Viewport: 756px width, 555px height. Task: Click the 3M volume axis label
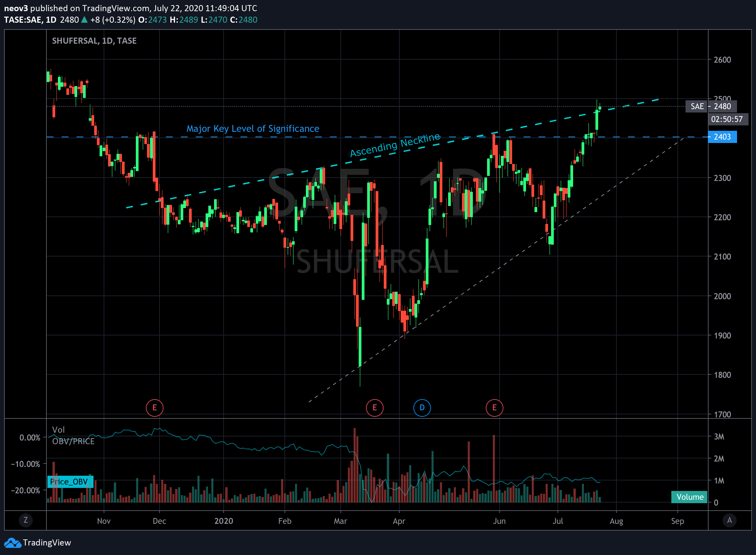(x=719, y=437)
